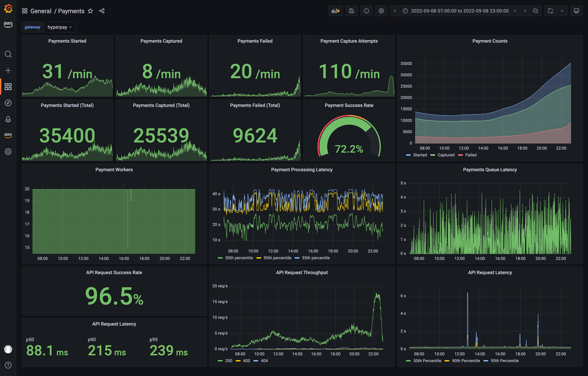Refresh the dashboard

coord(550,11)
